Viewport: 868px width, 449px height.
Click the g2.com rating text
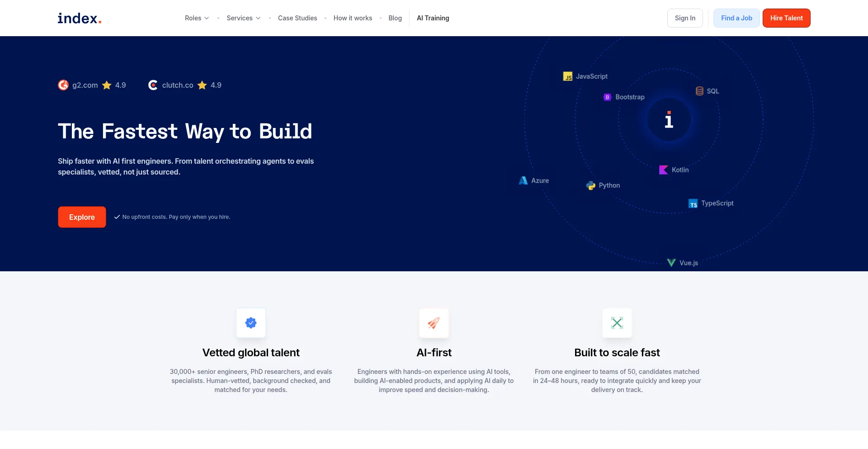85,85
